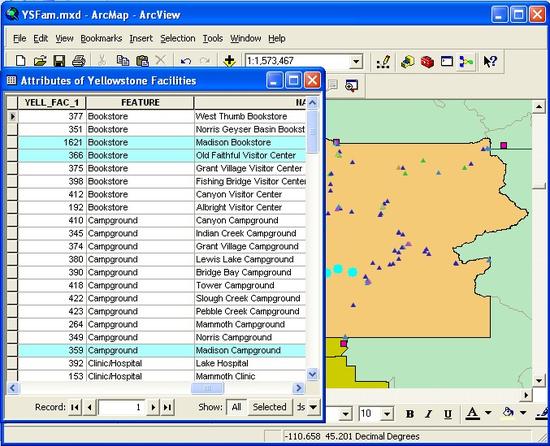
Task: Open the font size 10 dropdown
Action: pyautogui.click(x=387, y=414)
